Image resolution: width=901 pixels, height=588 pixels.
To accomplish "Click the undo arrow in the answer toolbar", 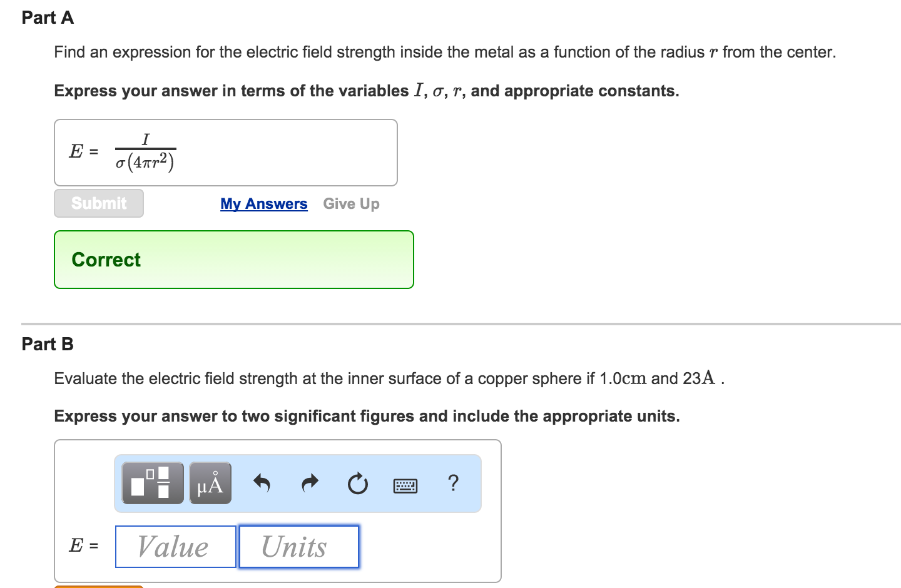I will [x=262, y=482].
